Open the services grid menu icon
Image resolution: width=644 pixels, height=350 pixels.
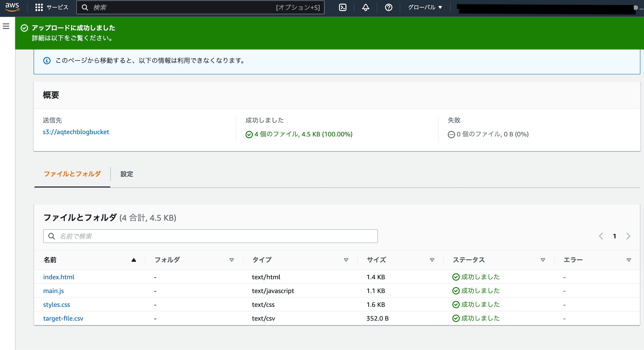[39, 7]
